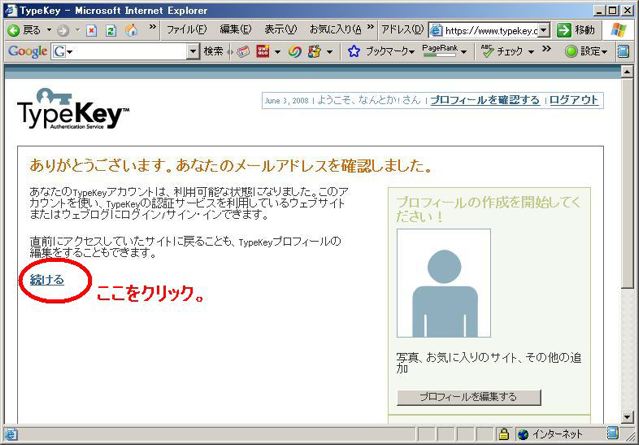The height and width of the screenshot is (445, 639).
Task: Click the ログアウト link
Action: point(574,100)
